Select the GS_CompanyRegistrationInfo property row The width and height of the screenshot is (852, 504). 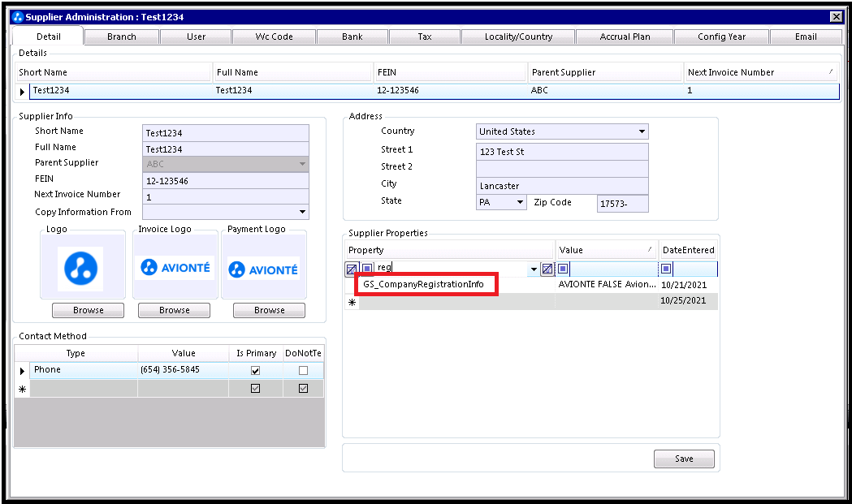pyautogui.click(x=423, y=284)
